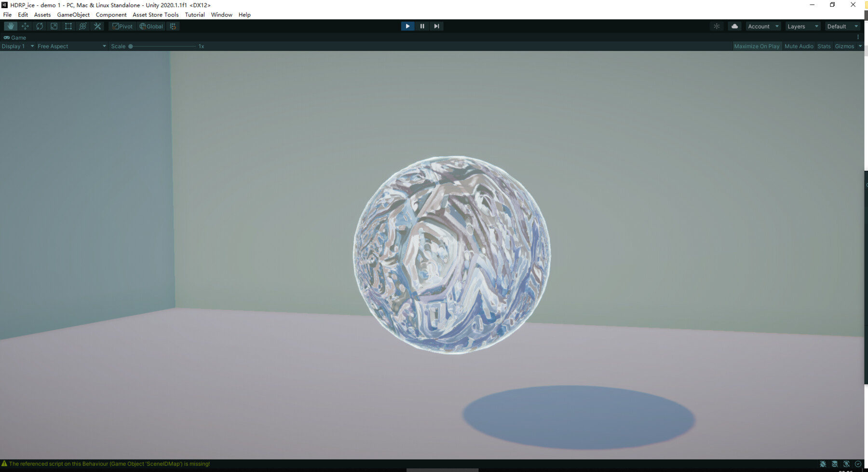Open the Asset Store Tools menu
868x472 pixels.
[x=156, y=14]
